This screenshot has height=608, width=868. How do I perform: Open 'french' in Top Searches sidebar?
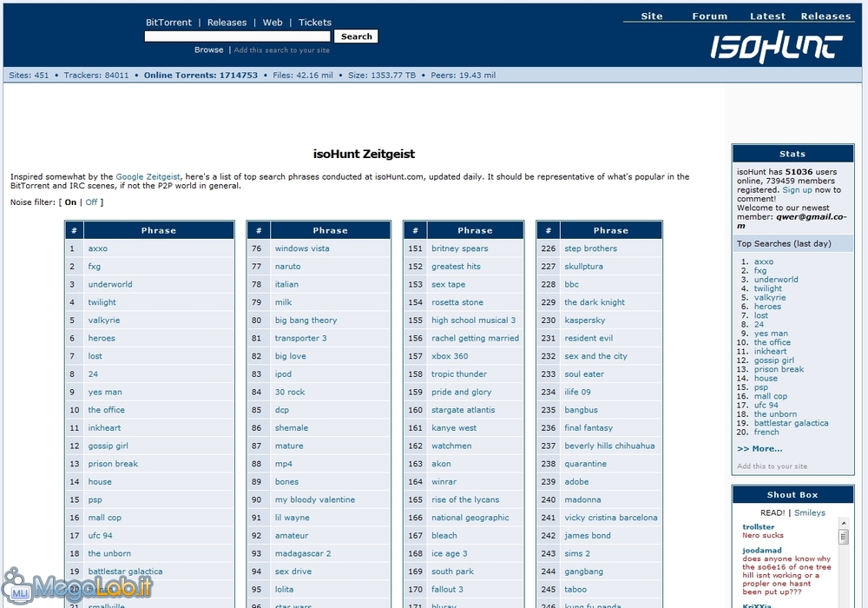tap(766, 432)
